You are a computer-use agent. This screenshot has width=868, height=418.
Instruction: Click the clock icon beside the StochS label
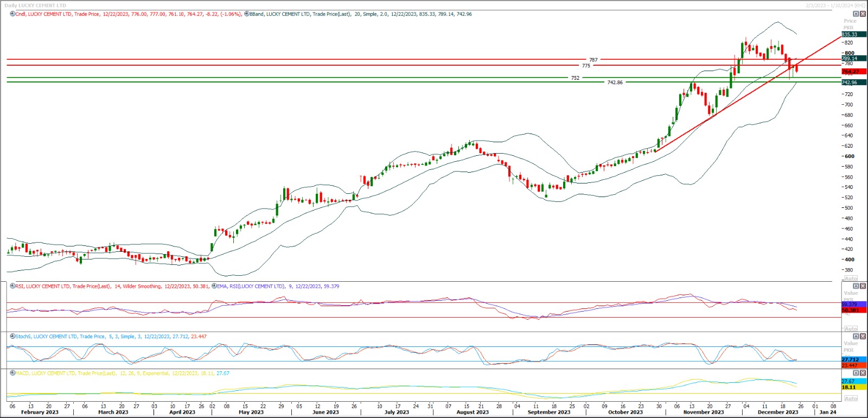(12, 337)
